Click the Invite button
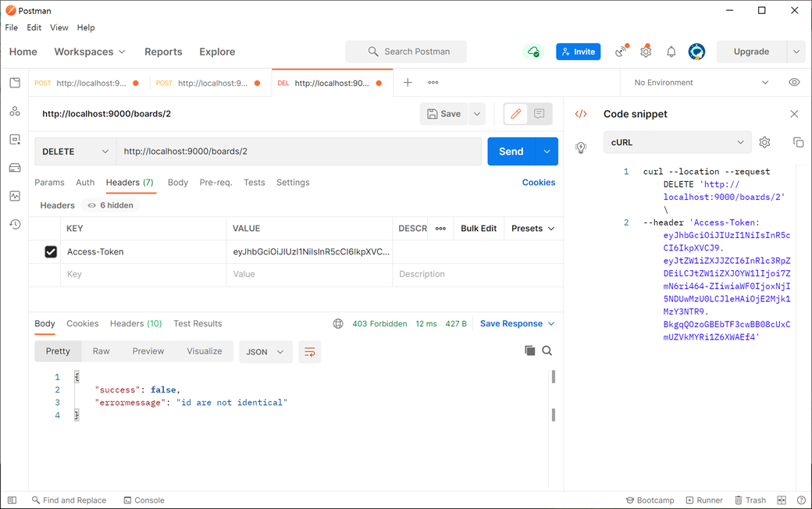This screenshot has width=812, height=509. coord(579,52)
